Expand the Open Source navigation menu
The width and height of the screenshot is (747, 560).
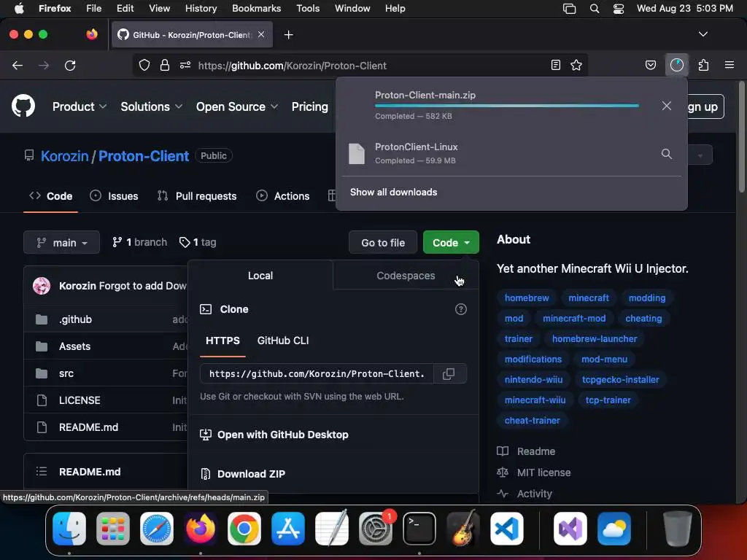[x=237, y=106]
